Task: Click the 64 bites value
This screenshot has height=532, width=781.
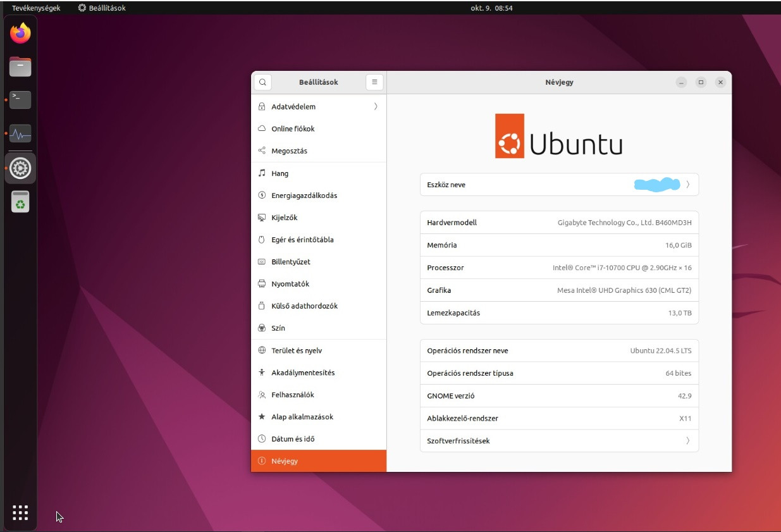Action: pos(679,373)
